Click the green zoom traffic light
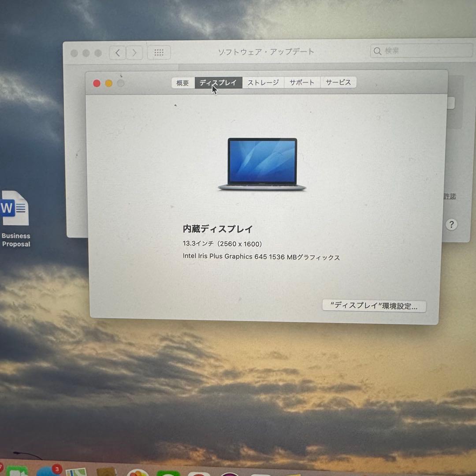 click(x=121, y=83)
